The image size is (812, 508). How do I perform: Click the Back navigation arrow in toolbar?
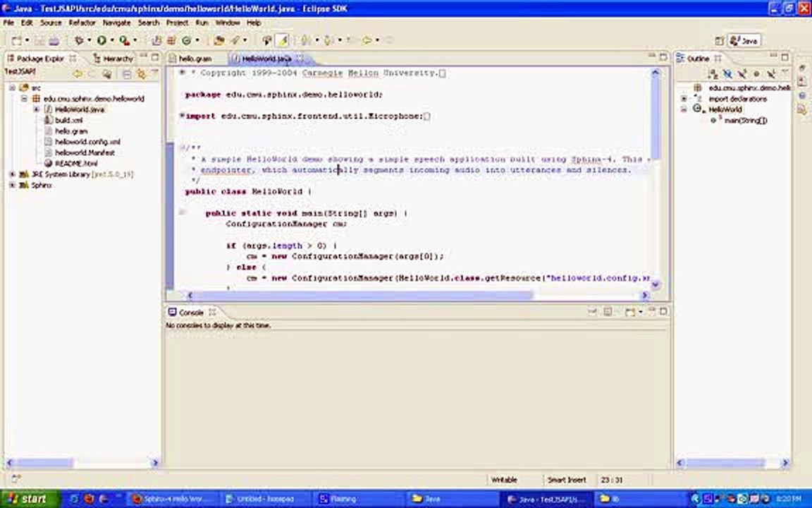point(367,40)
